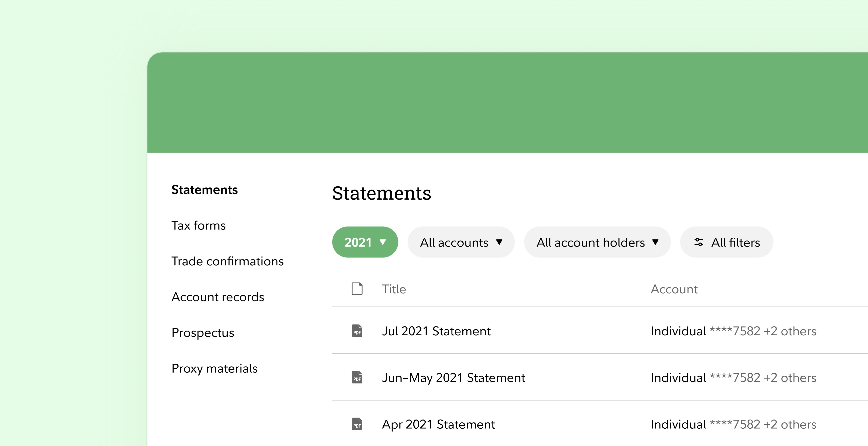The height and width of the screenshot is (446, 868).
Task: View the Prospectus section
Action: [203, 333]
